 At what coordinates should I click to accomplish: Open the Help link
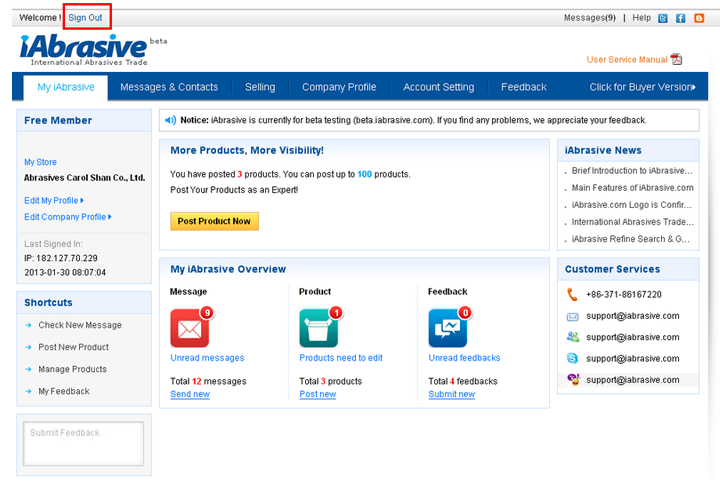641,18
